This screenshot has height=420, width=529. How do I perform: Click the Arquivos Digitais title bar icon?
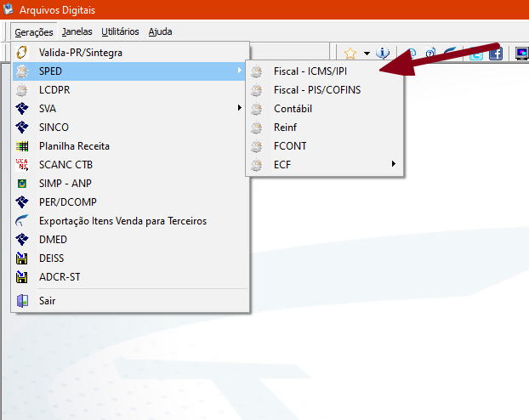(x=9, y=9)
